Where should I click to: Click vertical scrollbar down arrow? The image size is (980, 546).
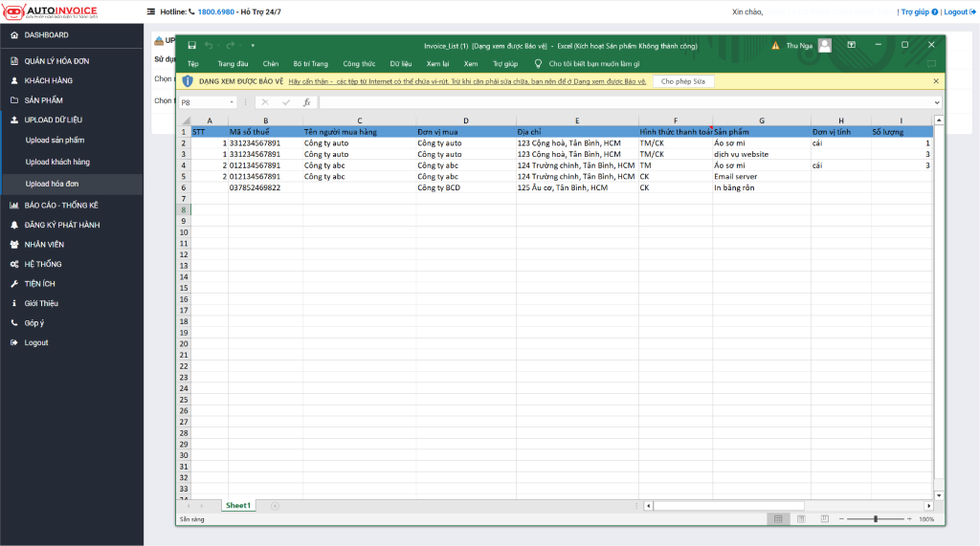coord(939,495)
